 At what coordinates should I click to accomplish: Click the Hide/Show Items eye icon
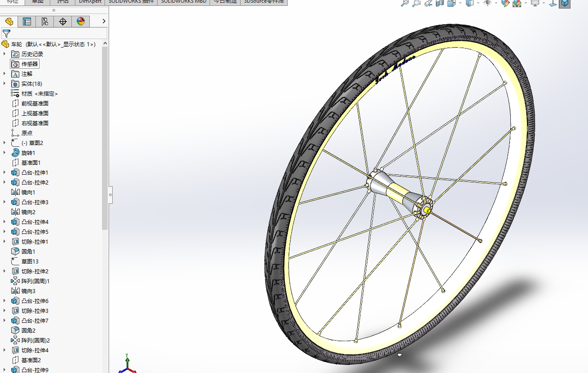[487, 3]
